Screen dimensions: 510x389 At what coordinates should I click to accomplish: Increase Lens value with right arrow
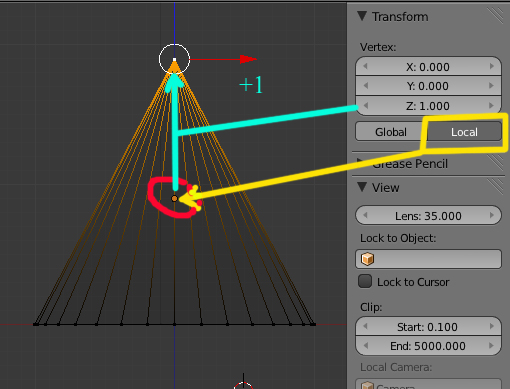pyautogui.click(x=492, y=215)
